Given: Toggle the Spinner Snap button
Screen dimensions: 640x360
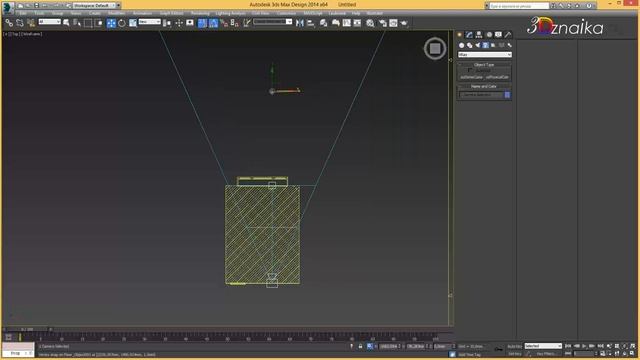Looking at the screenshot, I should 234,23.
